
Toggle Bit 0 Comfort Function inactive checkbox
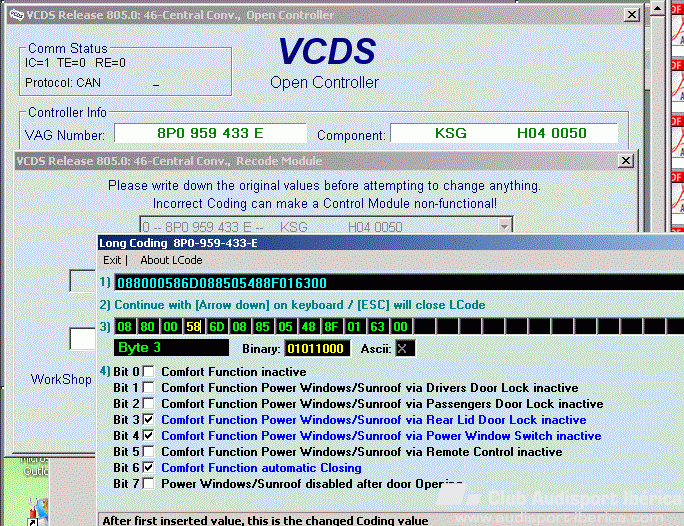tap(149, 372)
